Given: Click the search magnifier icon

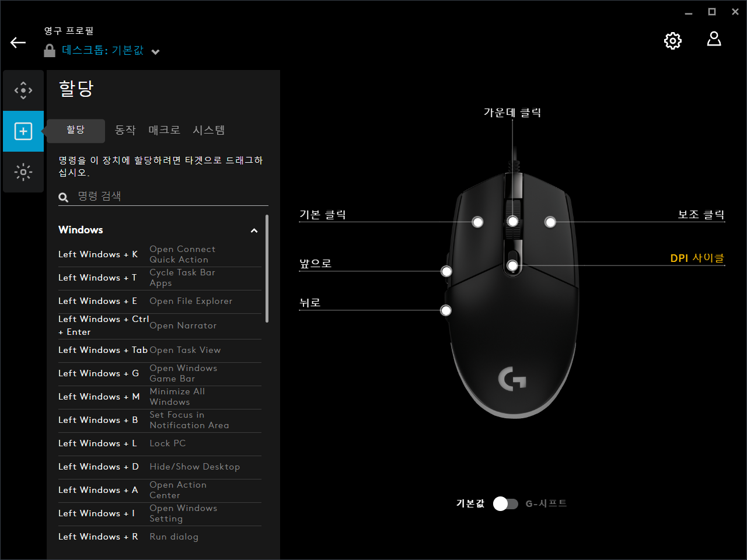Looking at the screenshot, I should coord(63,197).
